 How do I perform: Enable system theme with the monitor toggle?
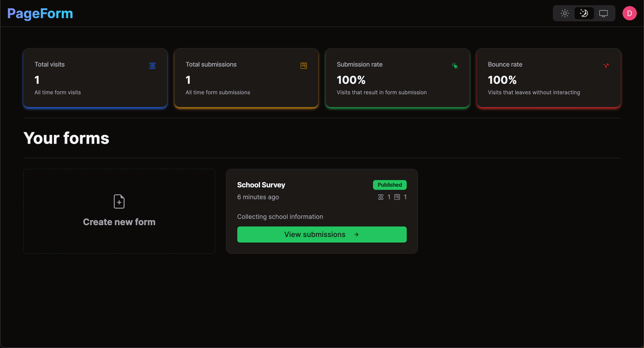click(x=604, y=13)
